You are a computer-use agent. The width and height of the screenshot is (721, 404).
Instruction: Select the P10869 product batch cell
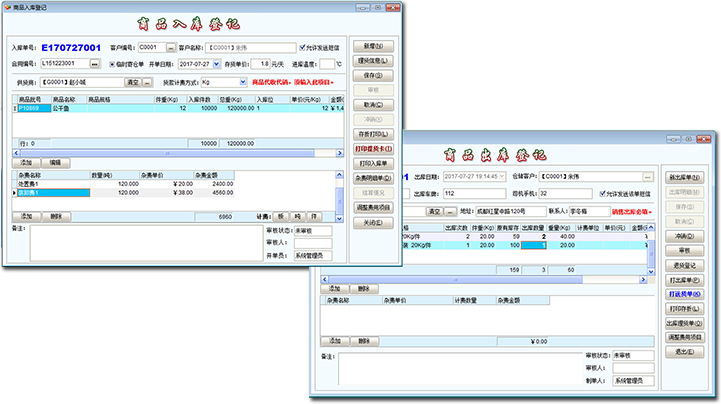click(34, 108)
